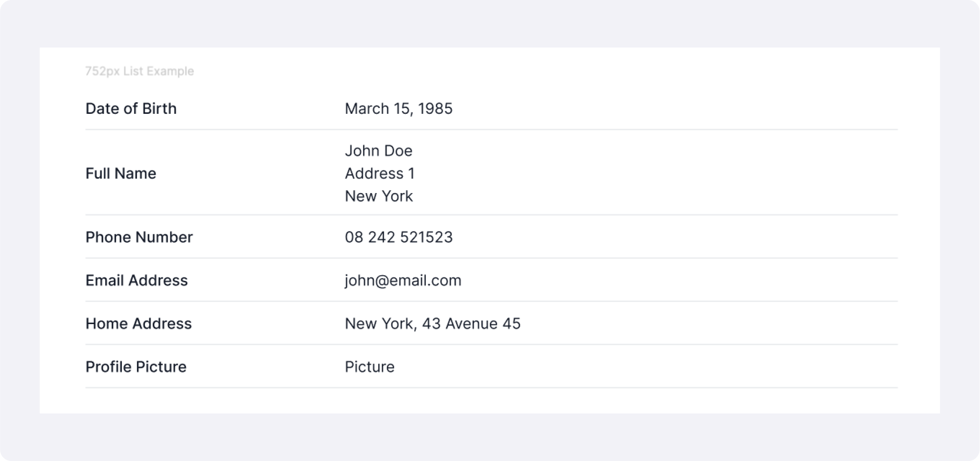Select the "Address 1" line
Image resolution: width=980 pixels, height=461 pixels.
coord(379,173)
